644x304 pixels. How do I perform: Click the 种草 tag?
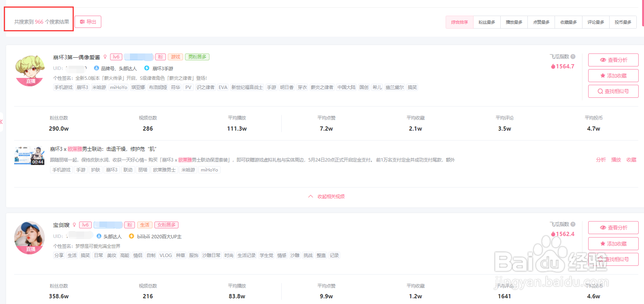[180, 255]
